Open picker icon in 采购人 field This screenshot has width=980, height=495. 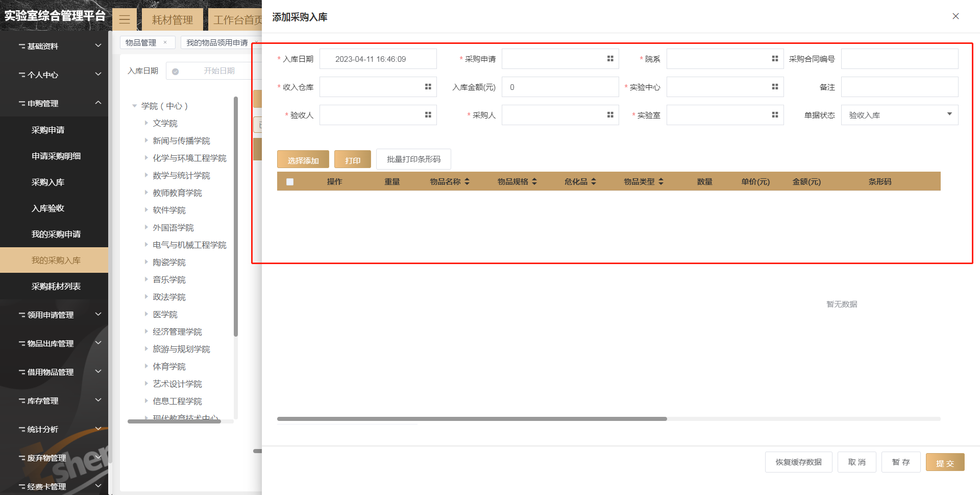click(x=610, y=115)
